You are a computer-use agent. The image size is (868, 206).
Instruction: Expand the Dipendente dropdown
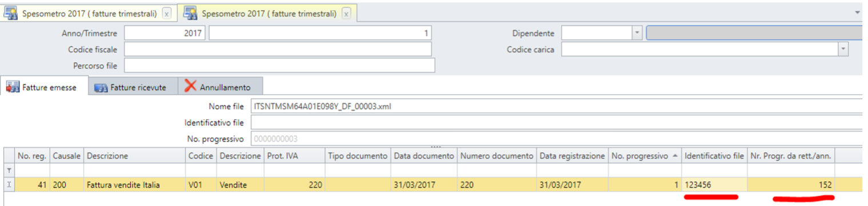(638, 34)
